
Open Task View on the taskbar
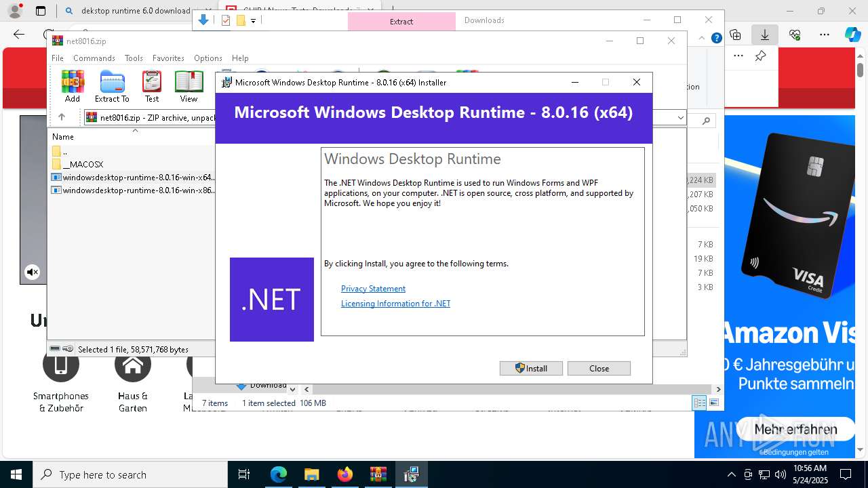coord(244,474)
